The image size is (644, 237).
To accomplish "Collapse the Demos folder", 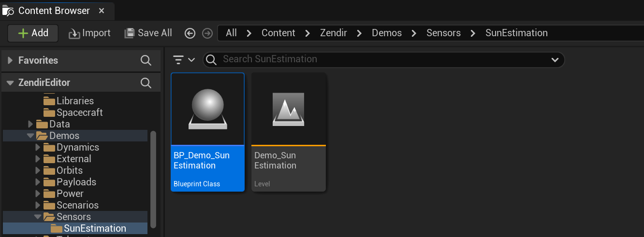I will [31, 136].
